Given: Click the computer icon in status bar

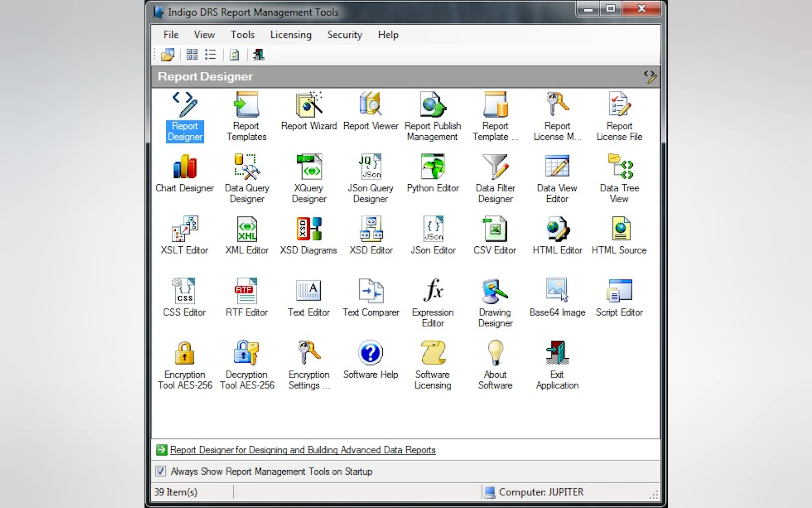Looking at the screenshot, I should tap(490, 492).
